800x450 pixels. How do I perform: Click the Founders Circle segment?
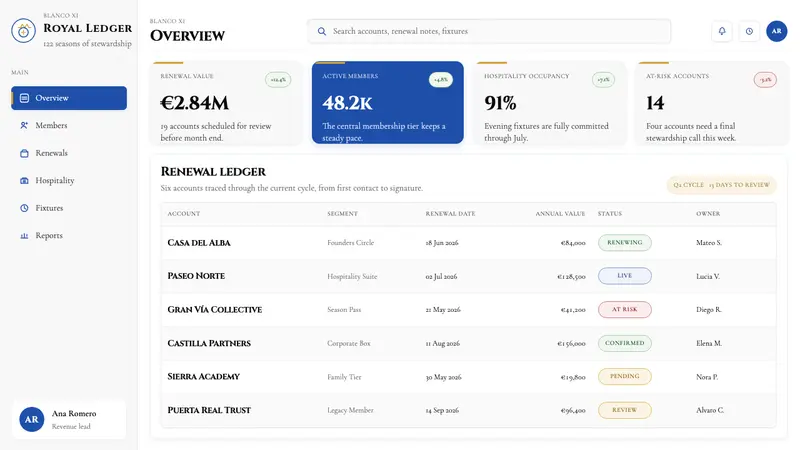tap(351, 243)
